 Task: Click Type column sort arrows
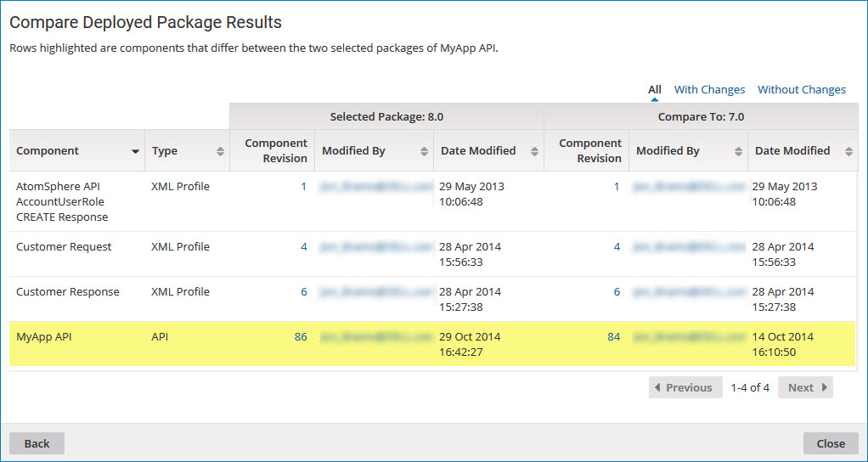(x=220, y=152)
